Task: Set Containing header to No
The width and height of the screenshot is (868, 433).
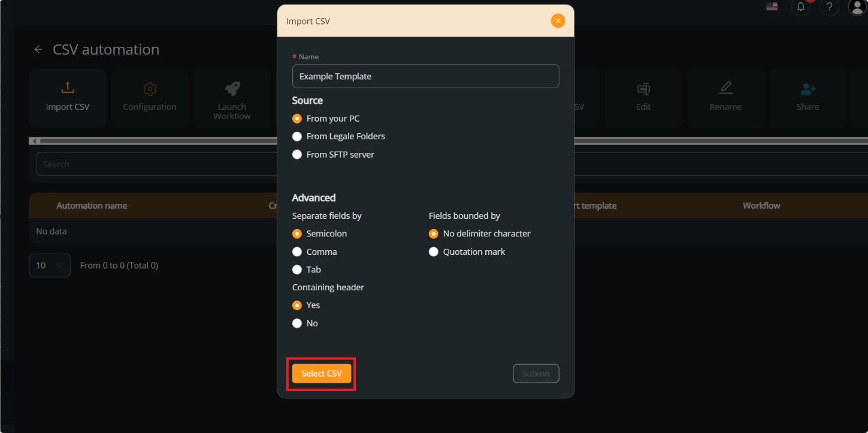Action: coord(297,323)
